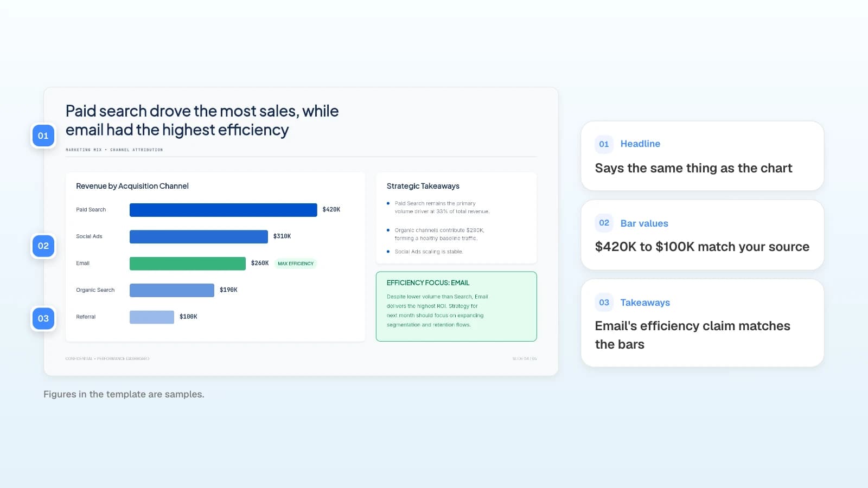Click the 'Social Ads scaling is stable' bullet

tap(429, 252)
